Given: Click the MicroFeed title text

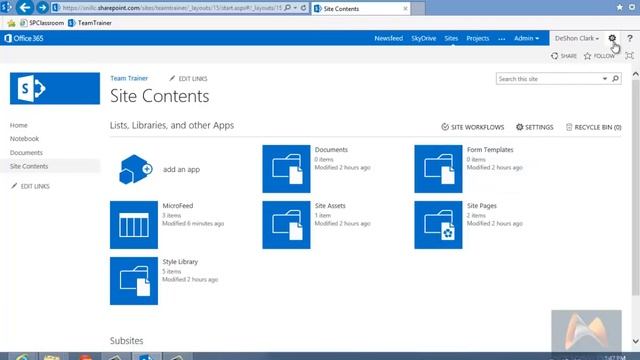Looking at the screenshot, I should (178, 206).
